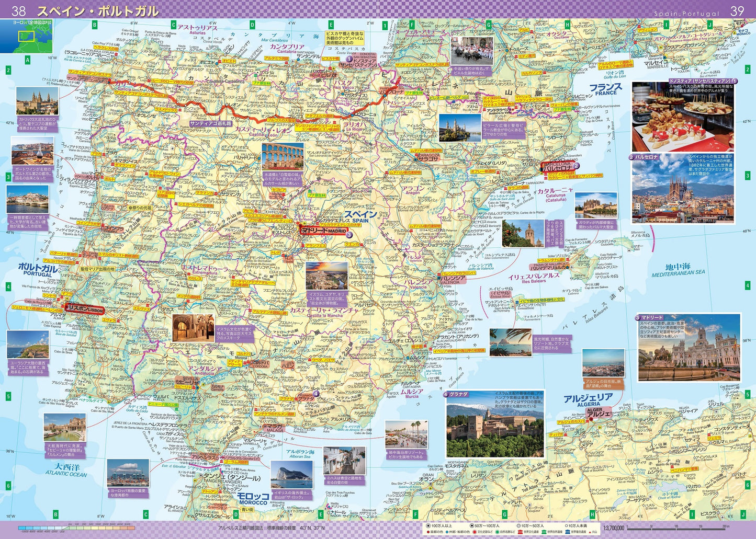Click the page title スペイン・ポルトガル
Screen dimensions: 756x539
[x=97, y=11]
